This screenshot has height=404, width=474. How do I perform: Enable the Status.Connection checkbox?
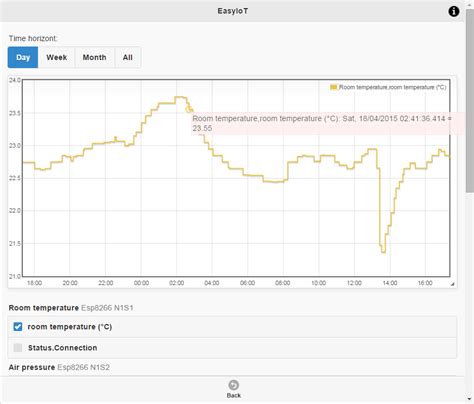[18, 348]
